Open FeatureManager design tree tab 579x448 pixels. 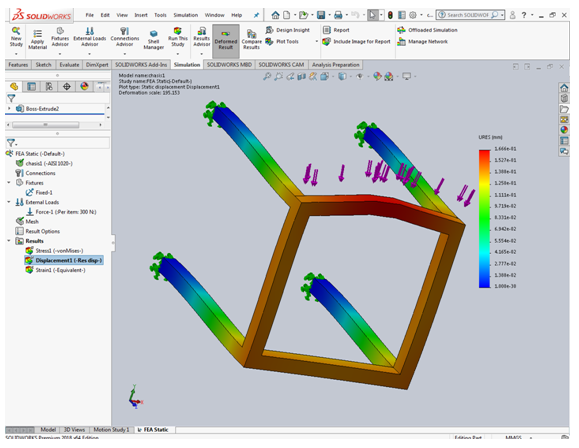coord(14,86)
